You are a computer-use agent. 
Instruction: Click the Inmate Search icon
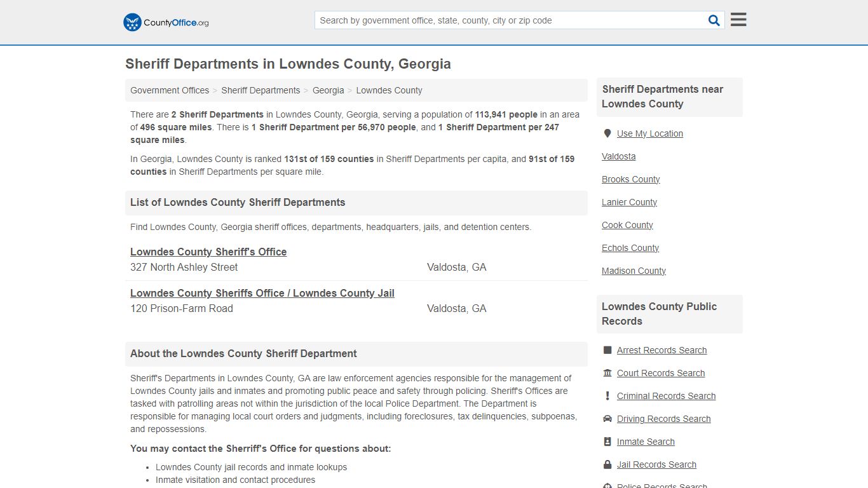[x=607, y=442]
